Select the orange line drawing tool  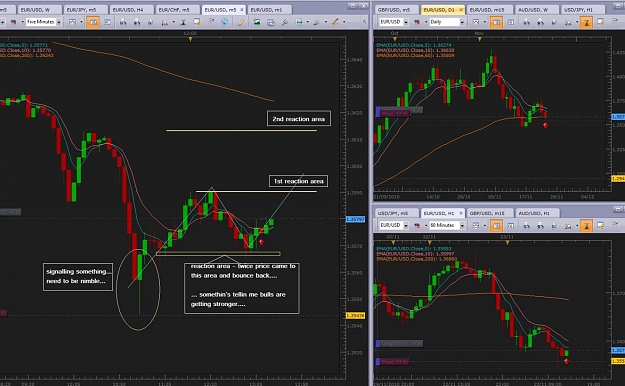(x=334, y=22)
